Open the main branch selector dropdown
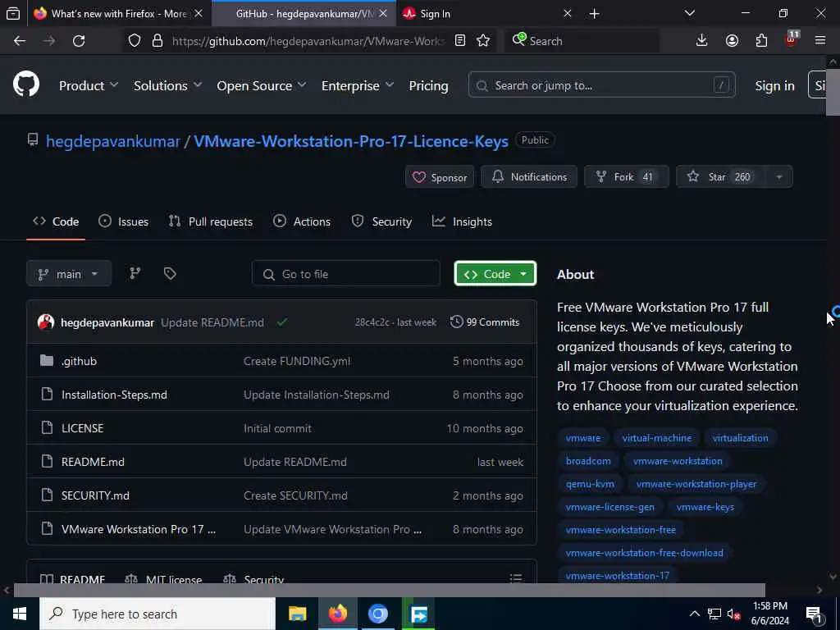This screenshot has width=840, height=630. pos(69,274)
